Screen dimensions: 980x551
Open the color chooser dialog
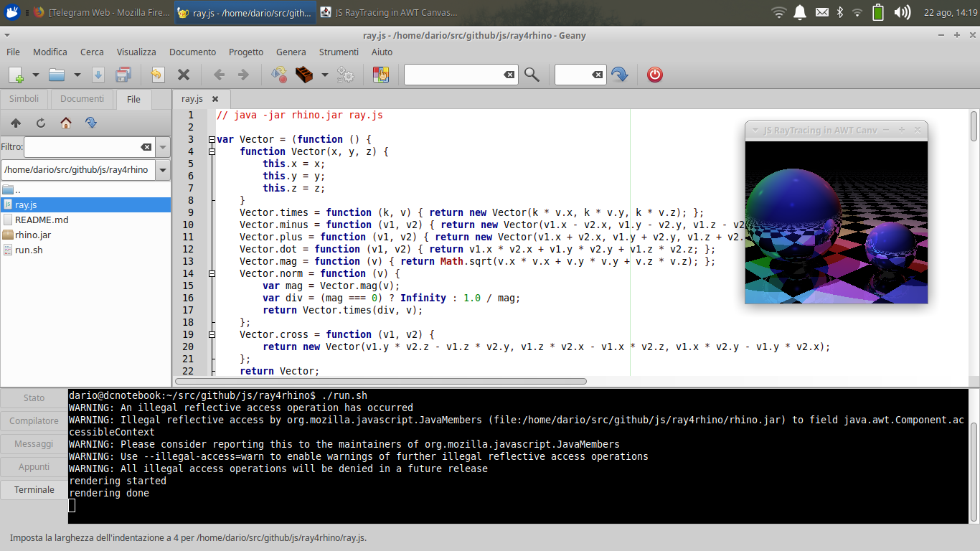[381, 75]
